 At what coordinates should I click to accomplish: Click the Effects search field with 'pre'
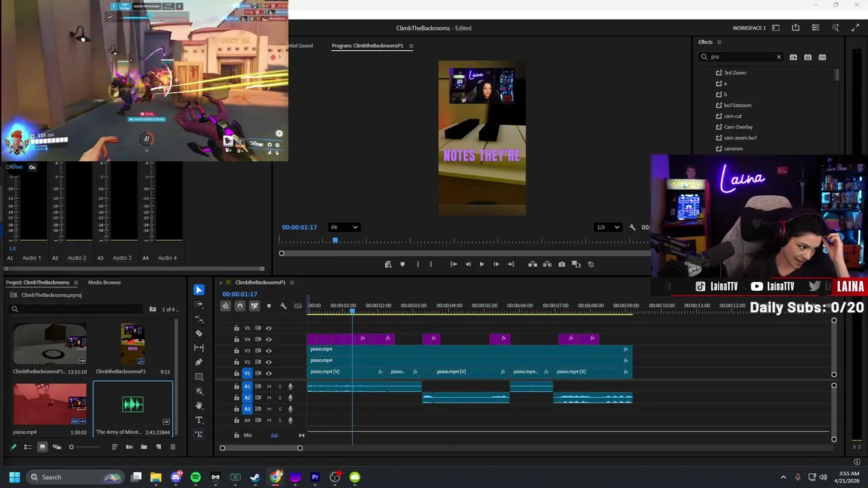[x=741, y=57]
